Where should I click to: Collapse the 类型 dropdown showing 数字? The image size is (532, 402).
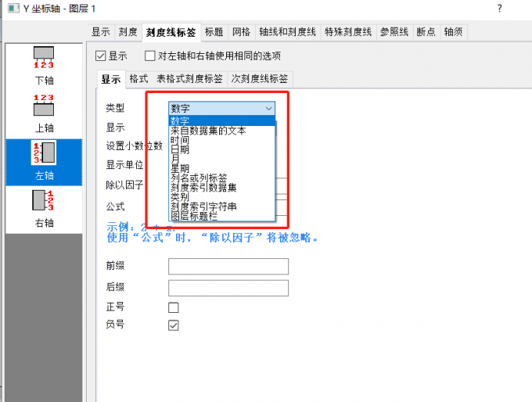tap(221, 109)
